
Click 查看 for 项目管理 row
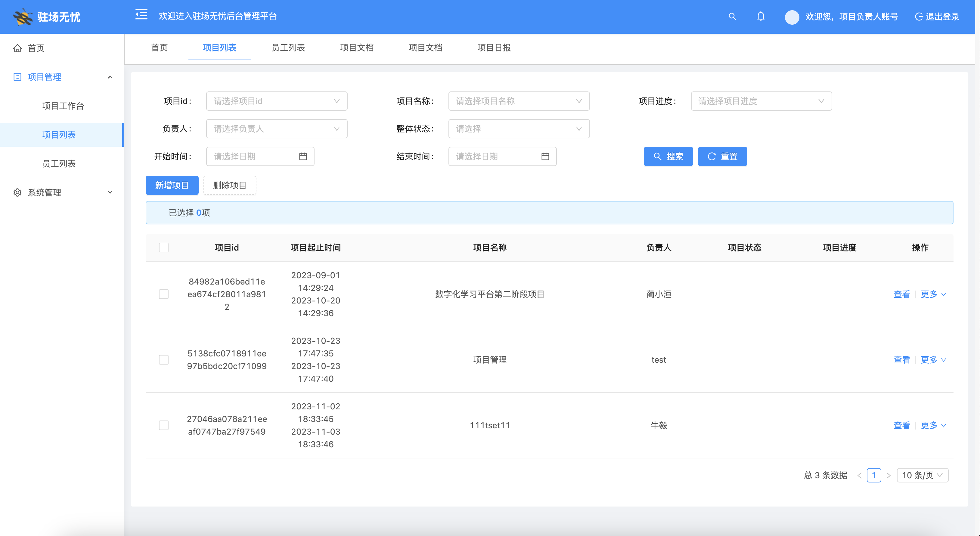pyautogui.click(x=902, y=360)
